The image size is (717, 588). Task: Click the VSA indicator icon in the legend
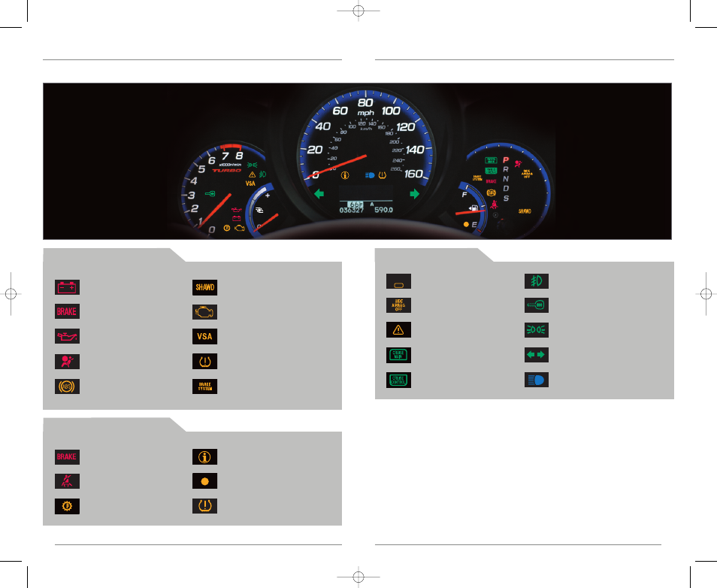[205, 336]
